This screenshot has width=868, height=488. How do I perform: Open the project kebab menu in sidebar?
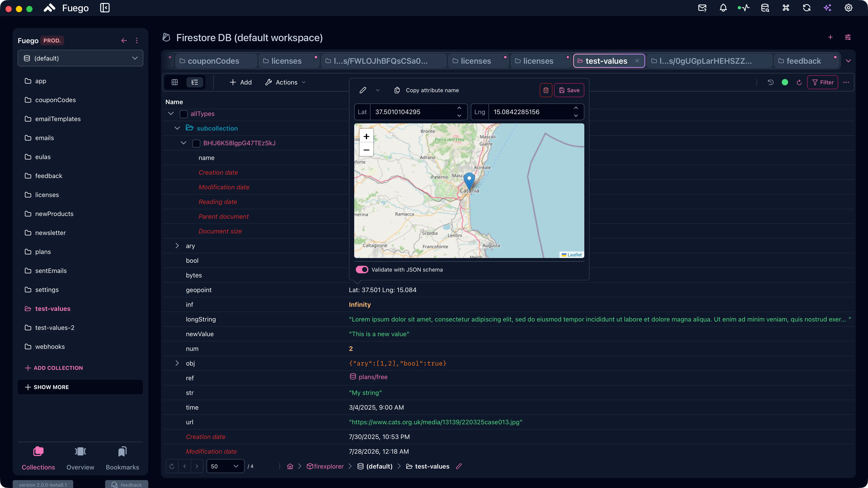pyautogui.click(x=137, y=40)
